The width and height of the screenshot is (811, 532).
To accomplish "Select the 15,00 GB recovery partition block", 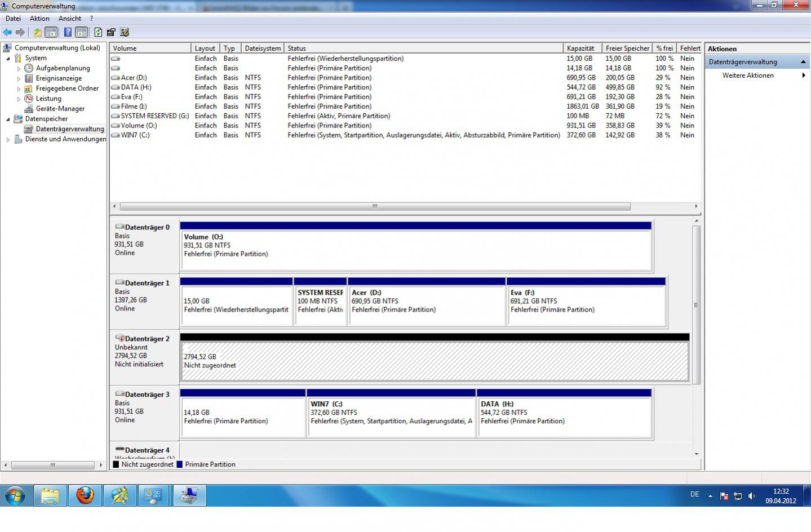I will click(236, 302).
